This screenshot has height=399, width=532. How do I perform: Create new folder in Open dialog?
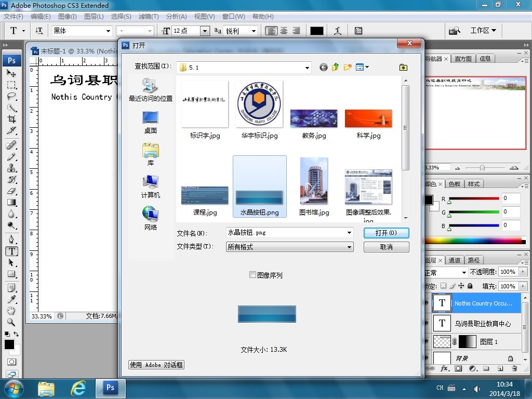pyautogui.click(x=347, y=67)
